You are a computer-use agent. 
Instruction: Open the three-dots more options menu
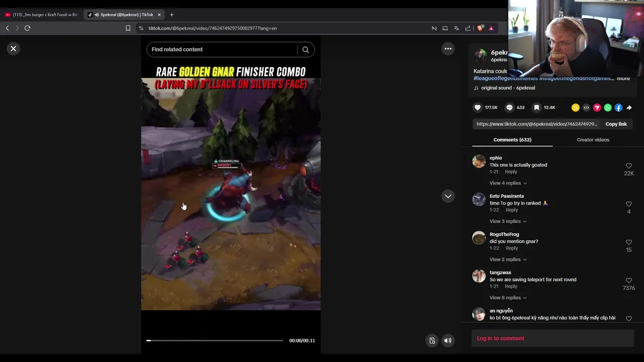(448, 49)
